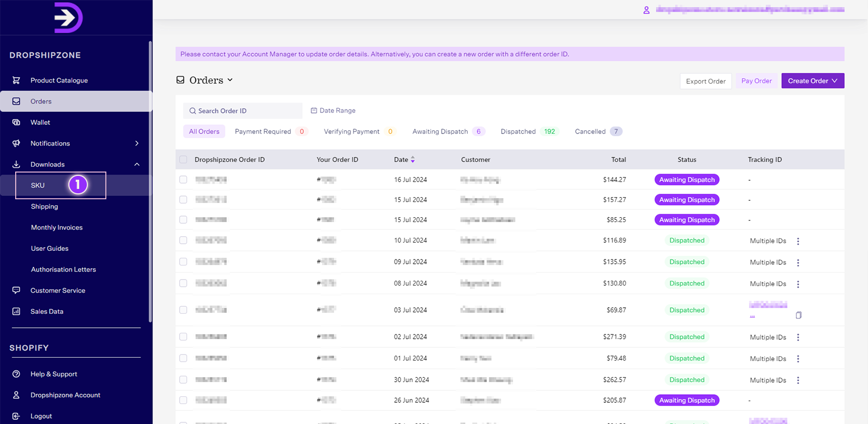Check the 26 Jun 2024 order checkbox

click(183, 400)
